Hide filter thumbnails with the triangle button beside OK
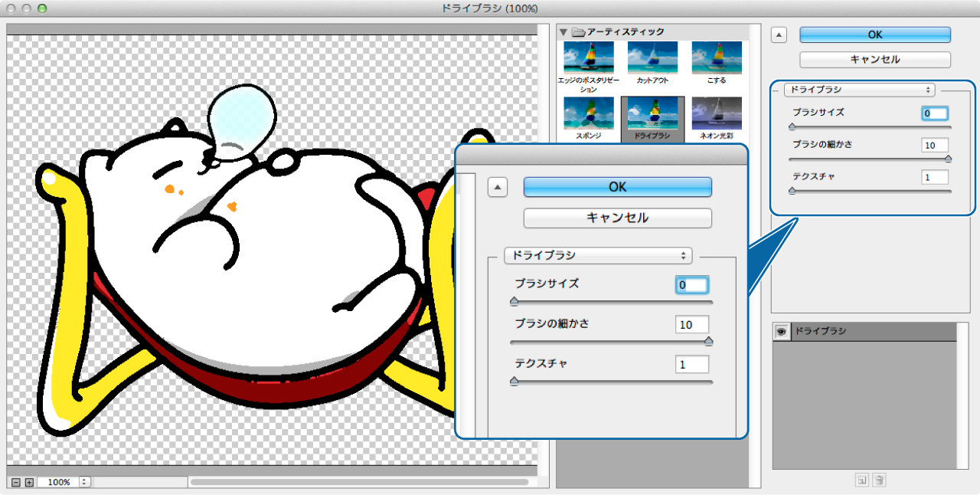980x495 pixels. pyautogui.click(x=779, y=34)
